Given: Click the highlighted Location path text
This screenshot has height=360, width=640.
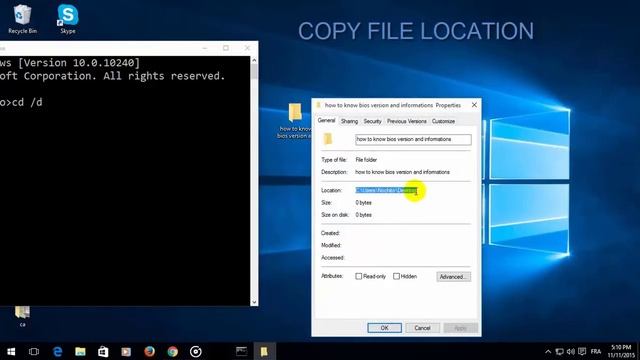Looking at the screenshot, I should pos(386,190).
